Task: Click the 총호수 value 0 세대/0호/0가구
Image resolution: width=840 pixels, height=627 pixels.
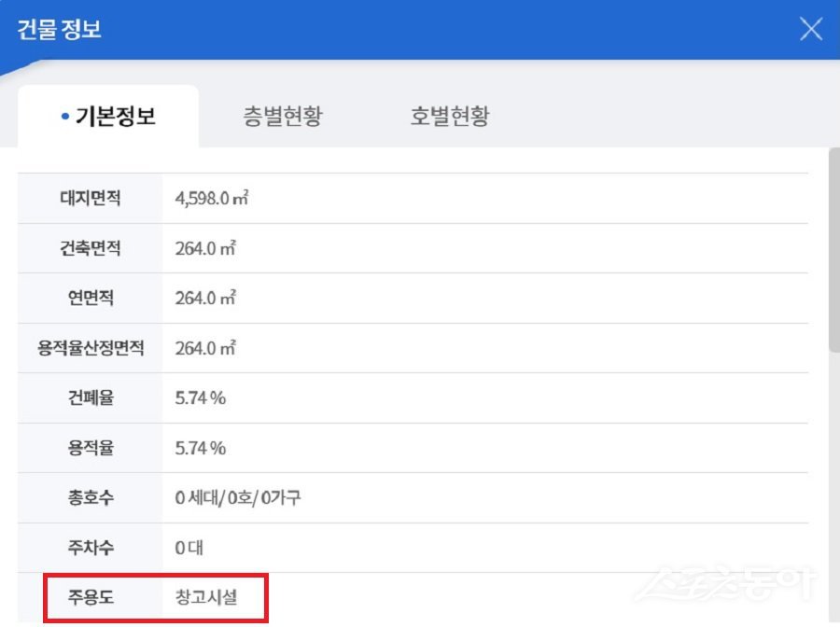Action: click(x=233, y=498)
